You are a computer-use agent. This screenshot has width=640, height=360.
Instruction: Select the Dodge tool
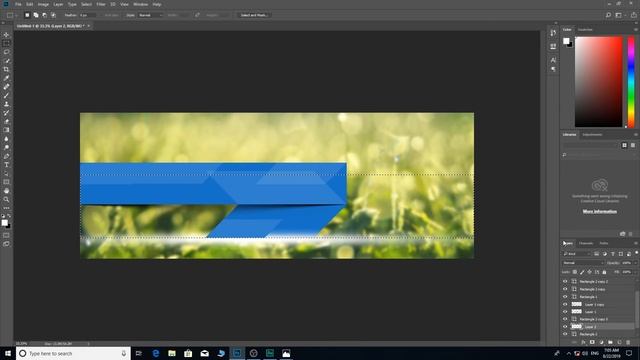pos(6,147)
